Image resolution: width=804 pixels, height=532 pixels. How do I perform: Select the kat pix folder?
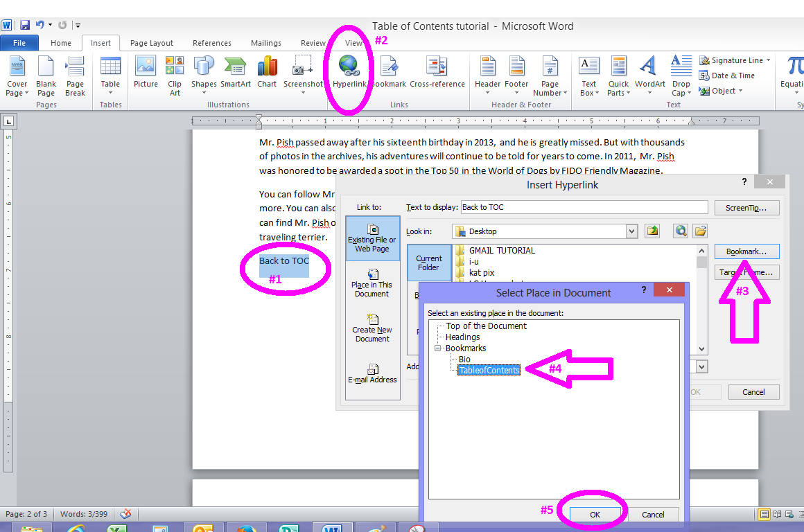point(475,273)
